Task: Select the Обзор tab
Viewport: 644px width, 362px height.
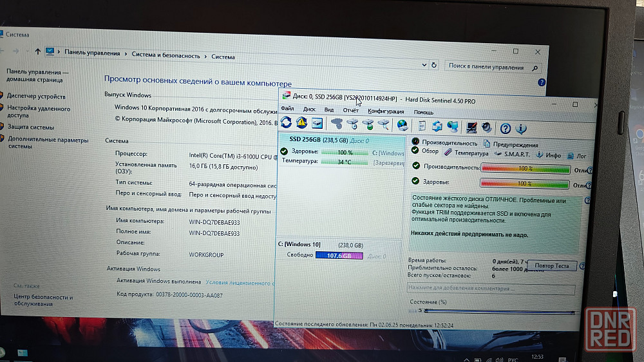Action: point(426,151)
